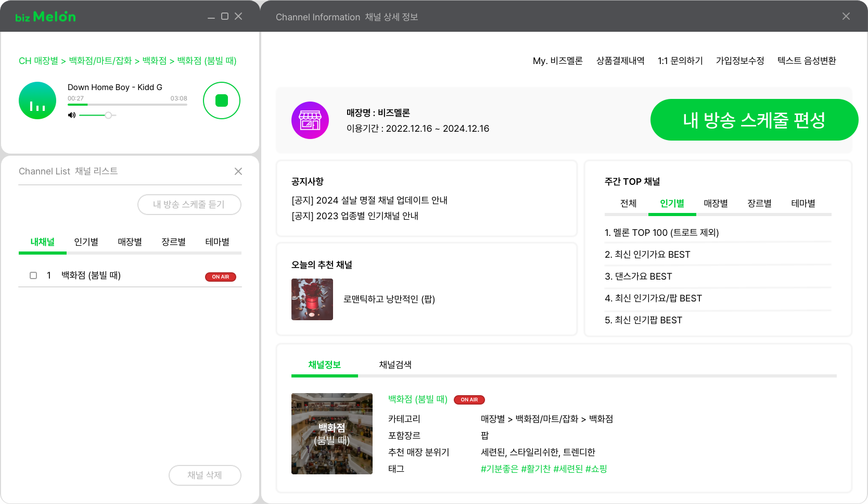
Task: Maximize the biz Melon player window
Action: [225, 16]
